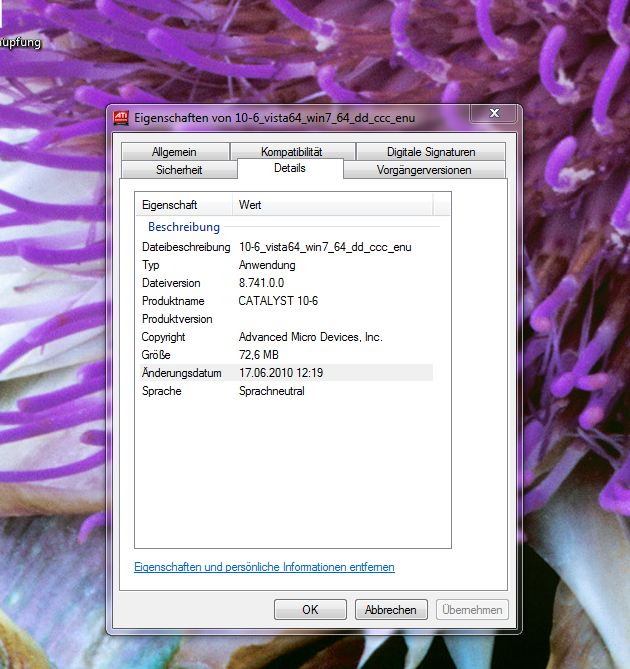Click the size value 72,6 MB
The height and width of the screenshot is (669, 630).
tap(259, 355)
